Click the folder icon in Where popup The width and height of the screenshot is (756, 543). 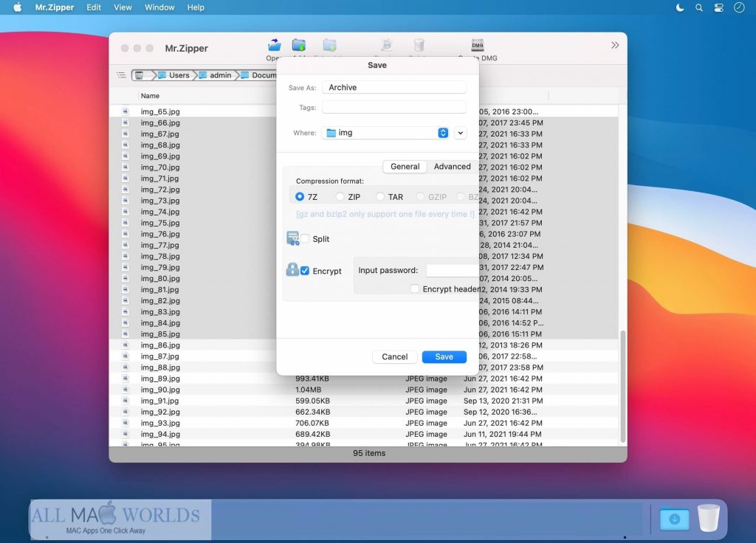click(331, 133)
